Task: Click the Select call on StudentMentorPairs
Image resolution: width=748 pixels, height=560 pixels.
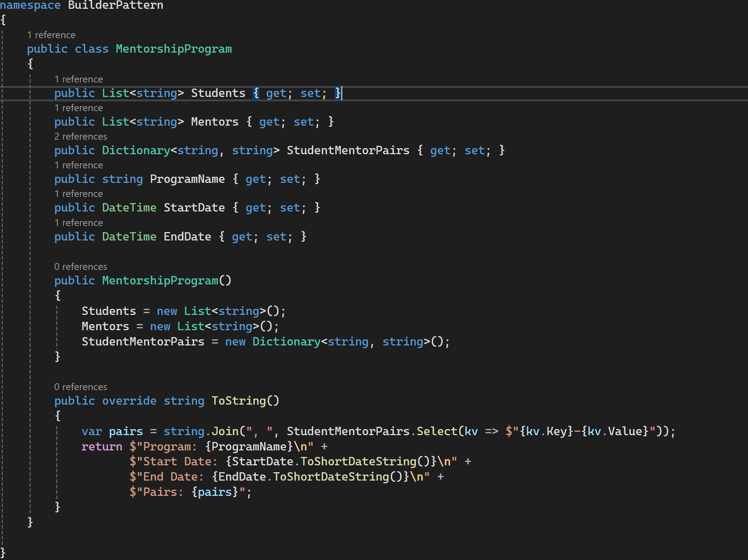Action: 437,431
